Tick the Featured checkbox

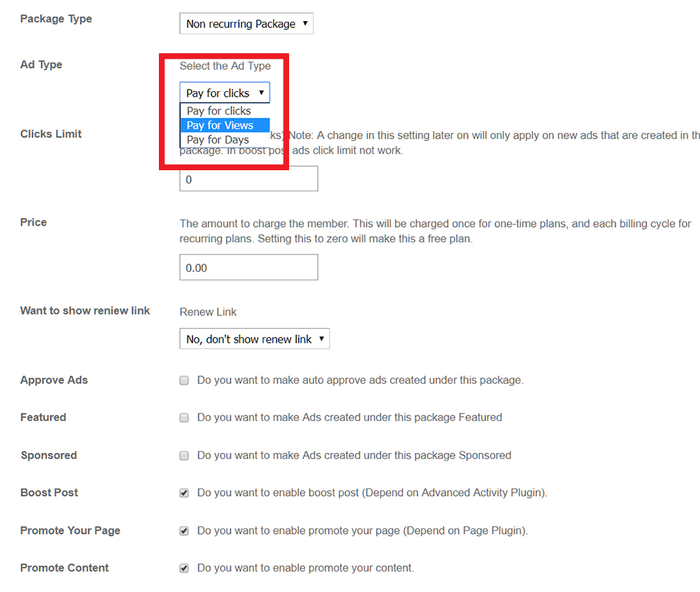click(x=184, y=418)
